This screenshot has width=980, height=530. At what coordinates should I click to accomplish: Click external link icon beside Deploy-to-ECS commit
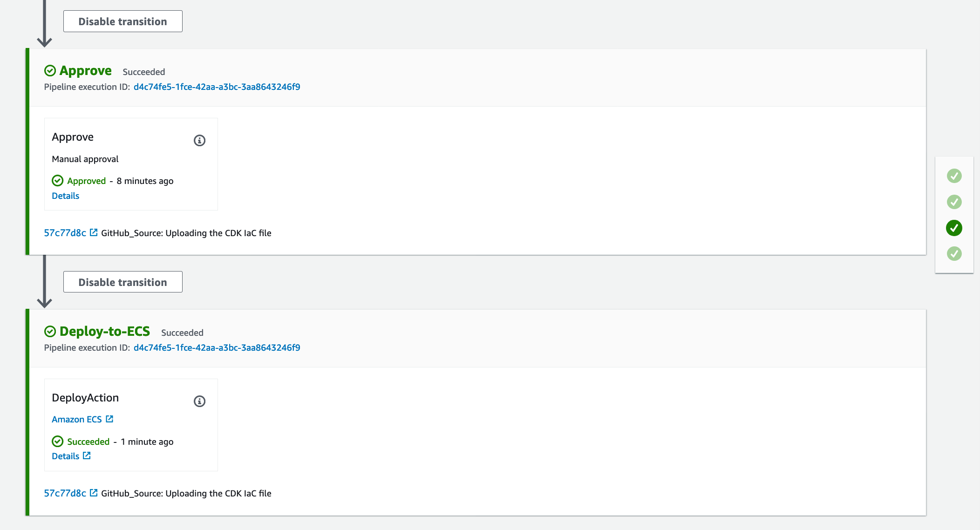tap(94, 493)
